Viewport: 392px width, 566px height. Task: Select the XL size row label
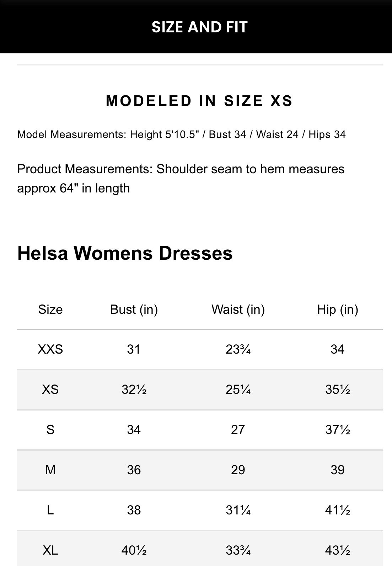50,550
